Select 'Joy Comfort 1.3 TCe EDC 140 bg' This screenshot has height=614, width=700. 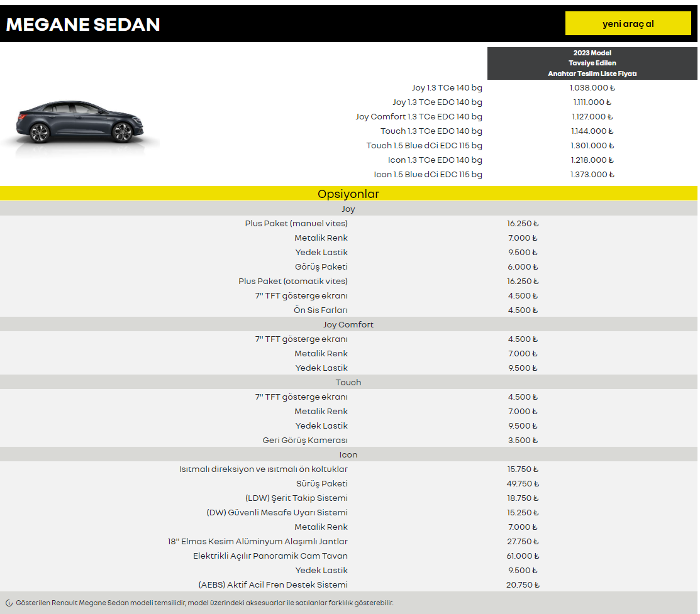click(x=419, y=116)
